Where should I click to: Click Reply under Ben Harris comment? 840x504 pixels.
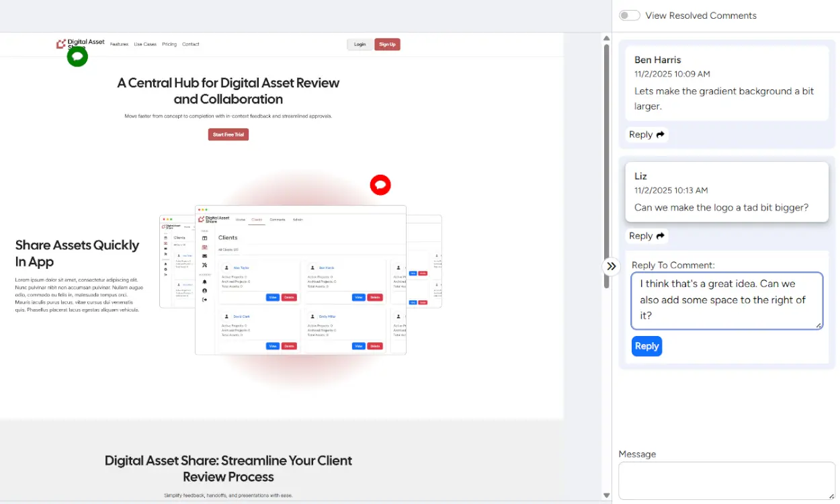click(646, 134)
